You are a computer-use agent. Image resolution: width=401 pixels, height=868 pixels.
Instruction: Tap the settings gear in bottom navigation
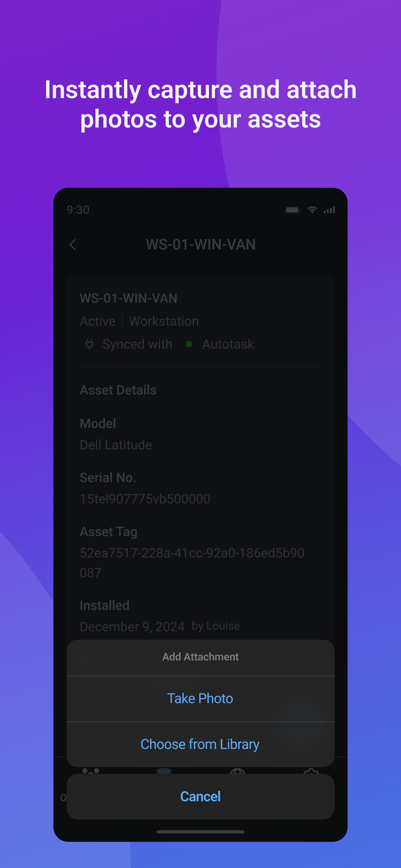pos(311,771)
